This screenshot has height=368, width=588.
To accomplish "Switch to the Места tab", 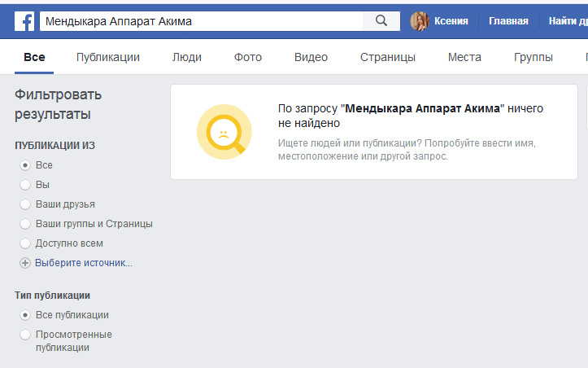I will pos(464,57).
